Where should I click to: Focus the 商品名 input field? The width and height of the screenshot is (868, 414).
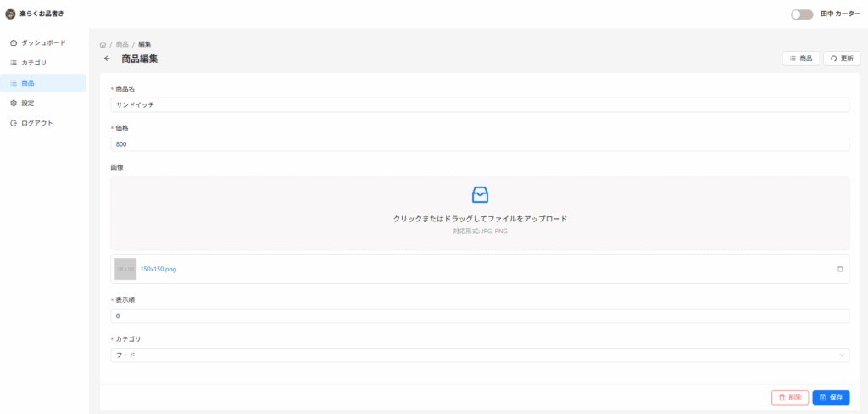tap(480, 104)
